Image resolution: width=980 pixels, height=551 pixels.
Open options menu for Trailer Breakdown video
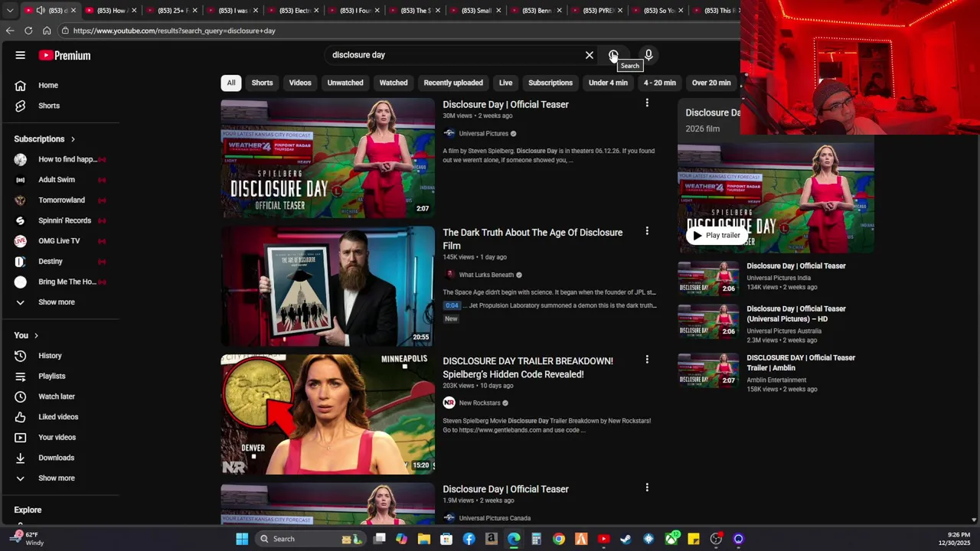[647, 360]
